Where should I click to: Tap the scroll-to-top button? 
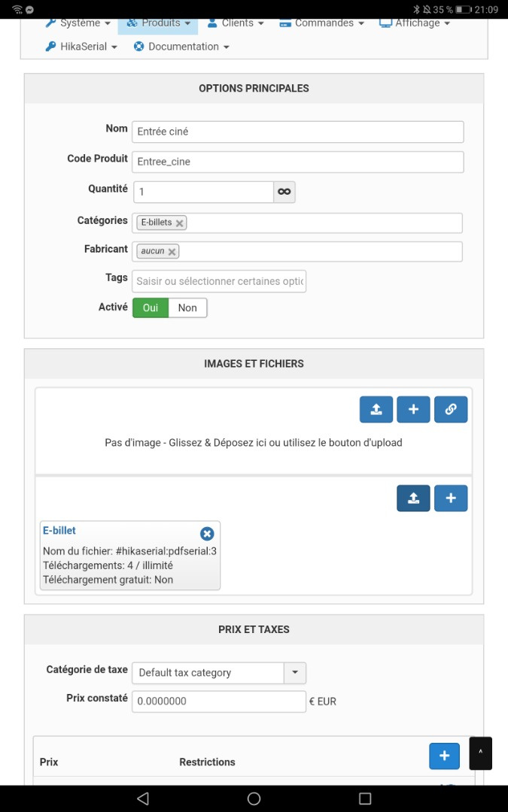(480, 753)
